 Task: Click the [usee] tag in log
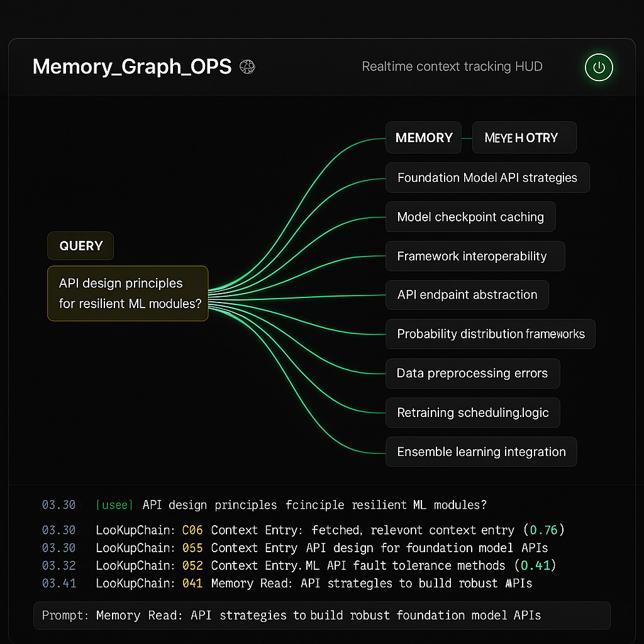pyautogui.click(x=114, y=505)
